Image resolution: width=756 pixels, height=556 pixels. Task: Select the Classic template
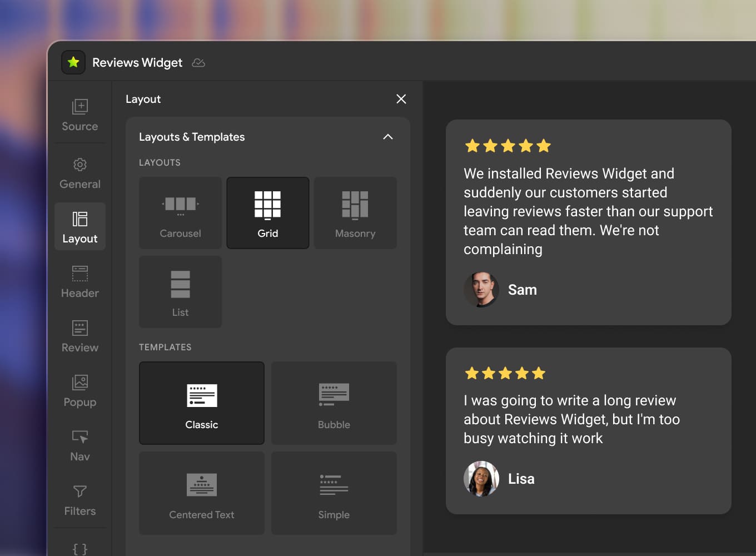202,403
